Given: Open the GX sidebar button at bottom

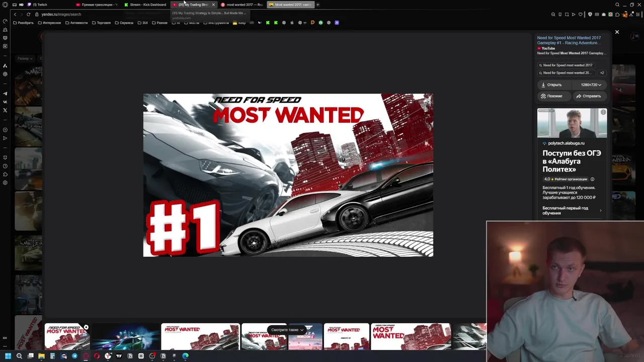Looking at the screenshot, I should click(x=5, y=338).
